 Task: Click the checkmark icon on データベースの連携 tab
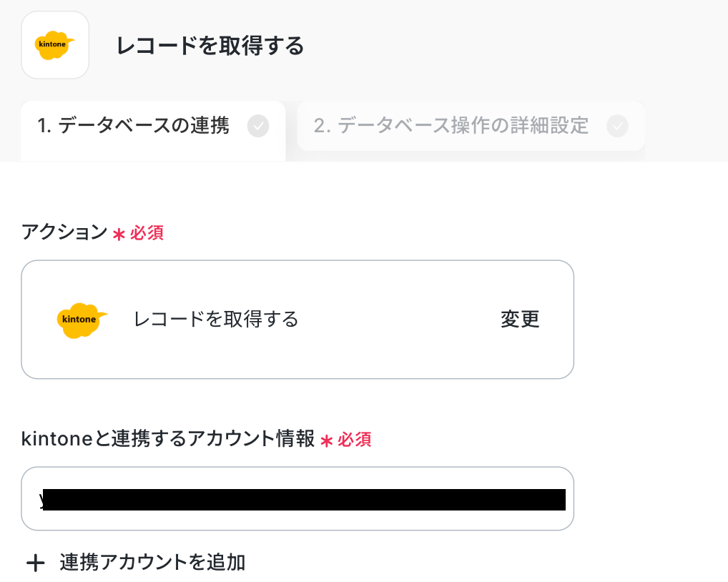click(258, 127)
